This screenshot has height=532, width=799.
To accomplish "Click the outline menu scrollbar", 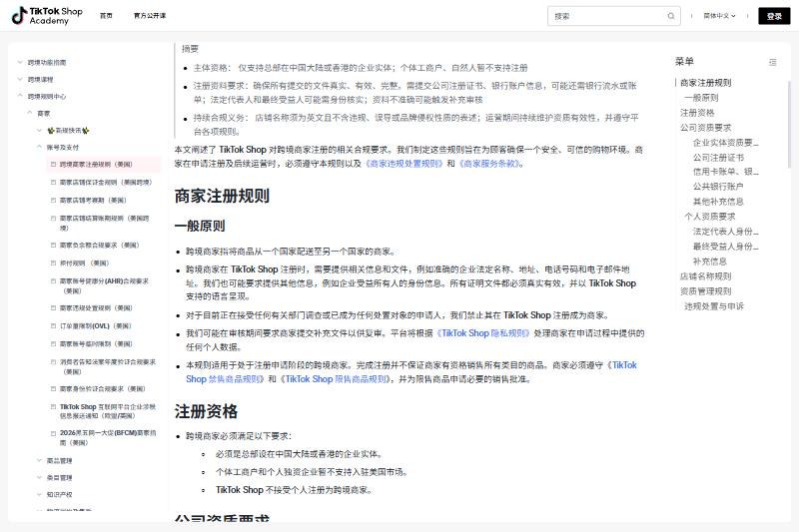I will 789,125.
